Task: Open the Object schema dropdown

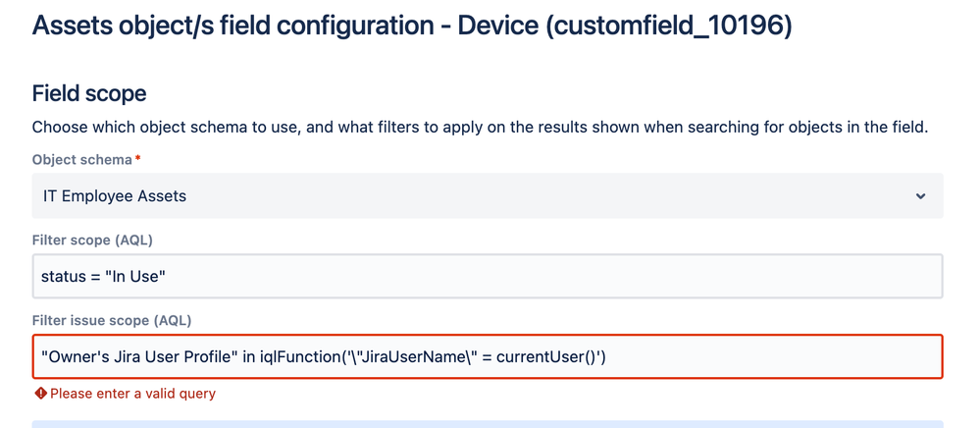Action: coord(488,196)
